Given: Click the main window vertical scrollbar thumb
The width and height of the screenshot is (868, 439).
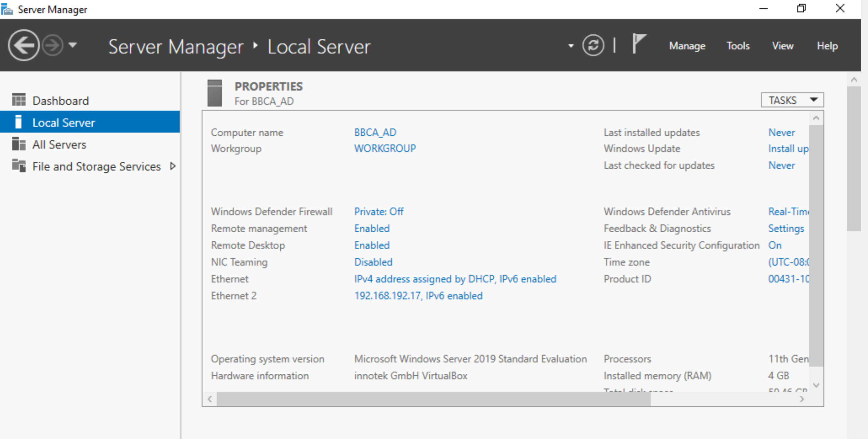Looking at the screenshot, I should 854,159.
